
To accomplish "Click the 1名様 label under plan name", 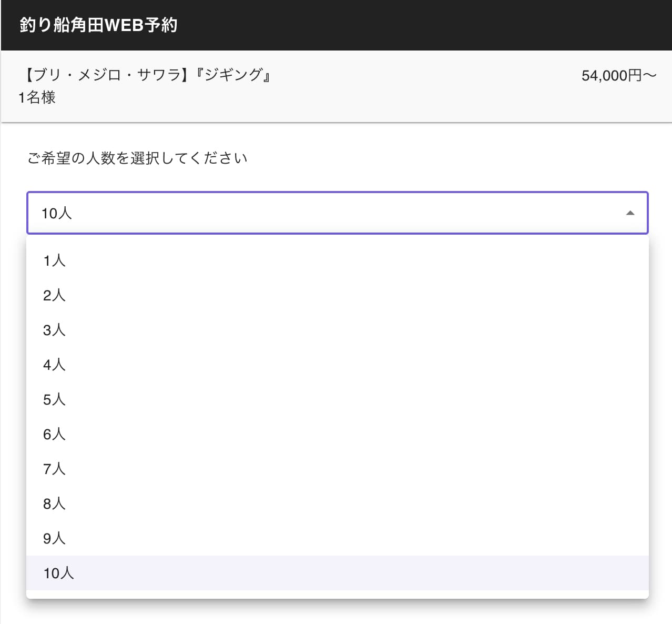I will [37, 97].
